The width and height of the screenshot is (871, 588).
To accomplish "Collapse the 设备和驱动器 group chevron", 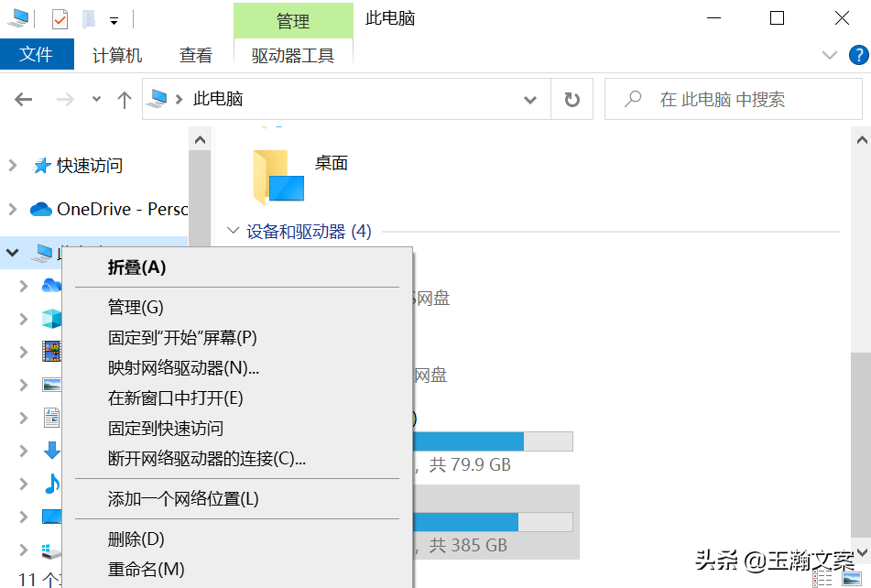I will point(233,231).
